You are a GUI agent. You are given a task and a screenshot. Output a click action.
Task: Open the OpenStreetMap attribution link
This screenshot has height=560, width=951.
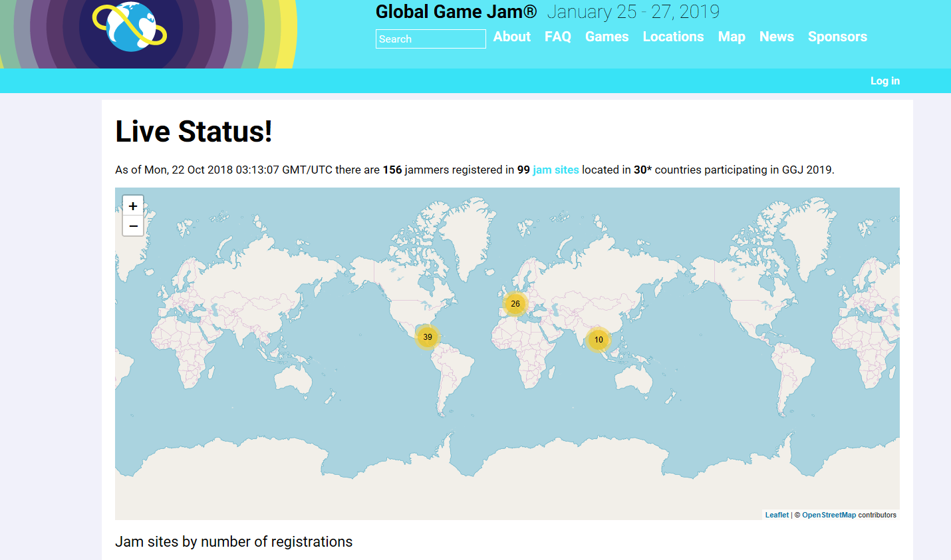coord(829,515)
